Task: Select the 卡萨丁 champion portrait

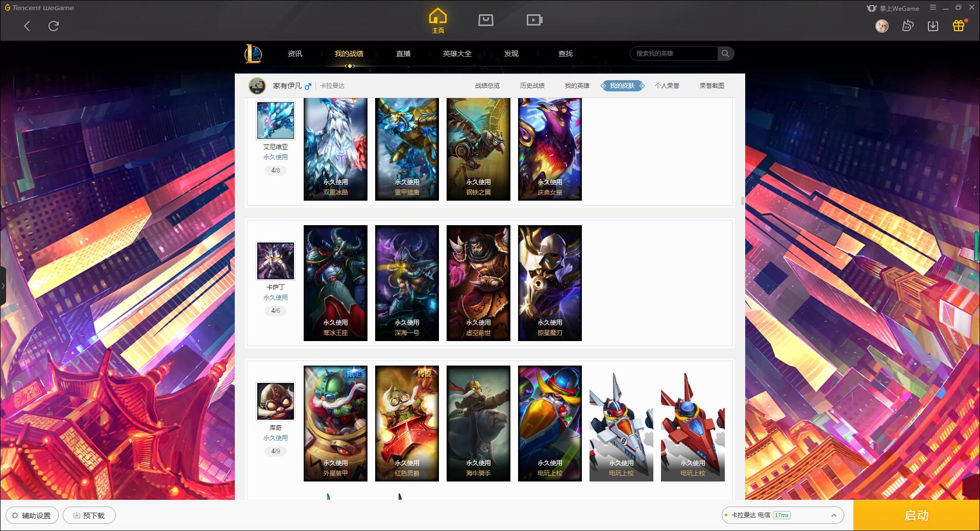Action: pos(276,261)
